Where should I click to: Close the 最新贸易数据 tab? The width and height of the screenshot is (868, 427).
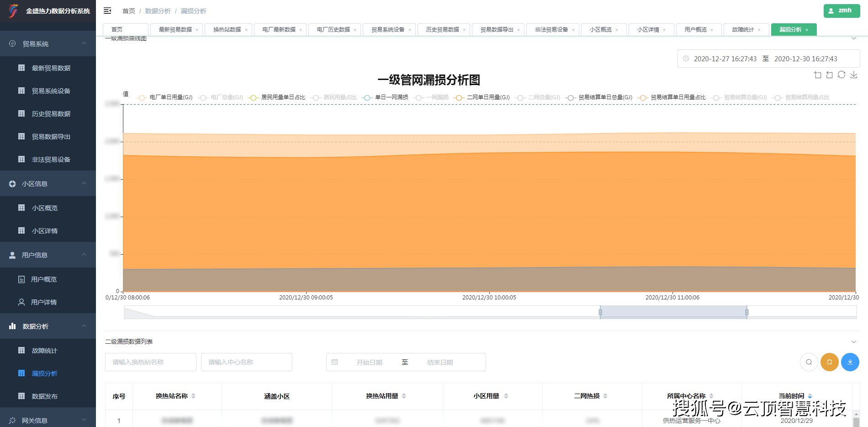(x=197, y=30)
